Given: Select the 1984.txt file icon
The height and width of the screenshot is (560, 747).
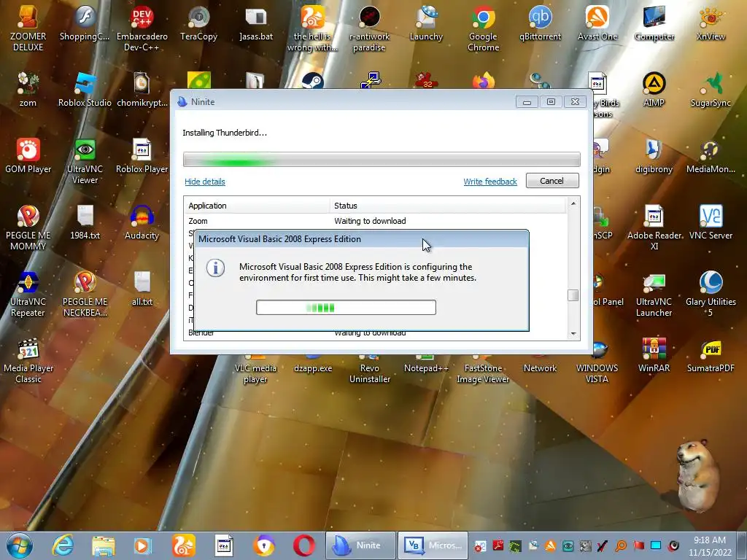Looking at the screenshot, I should [x=85, y=222].
